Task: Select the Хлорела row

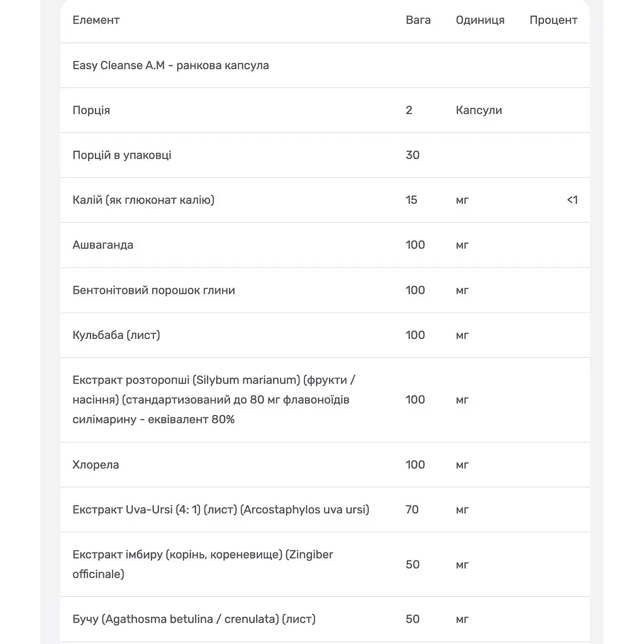Action: point(325,465)
